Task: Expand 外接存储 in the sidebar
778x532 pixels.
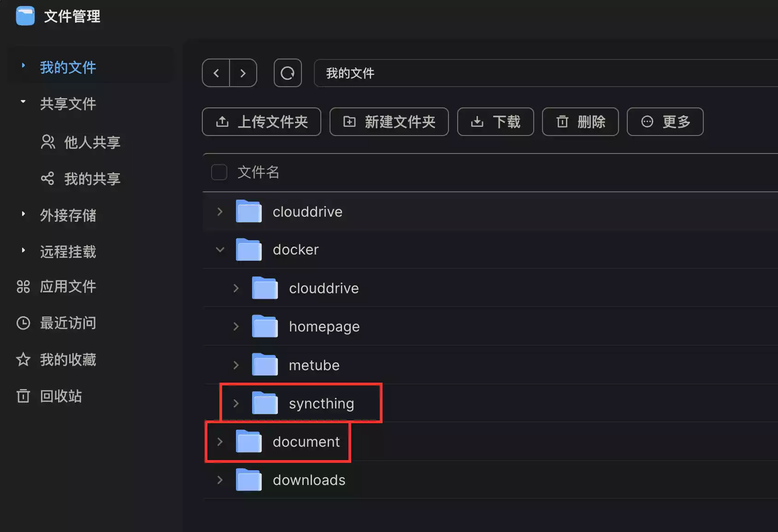Action: 24,214
